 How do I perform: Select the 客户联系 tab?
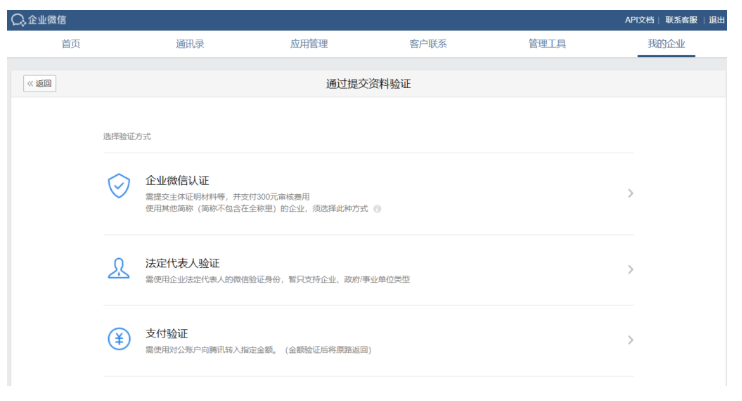coord(428,44)
